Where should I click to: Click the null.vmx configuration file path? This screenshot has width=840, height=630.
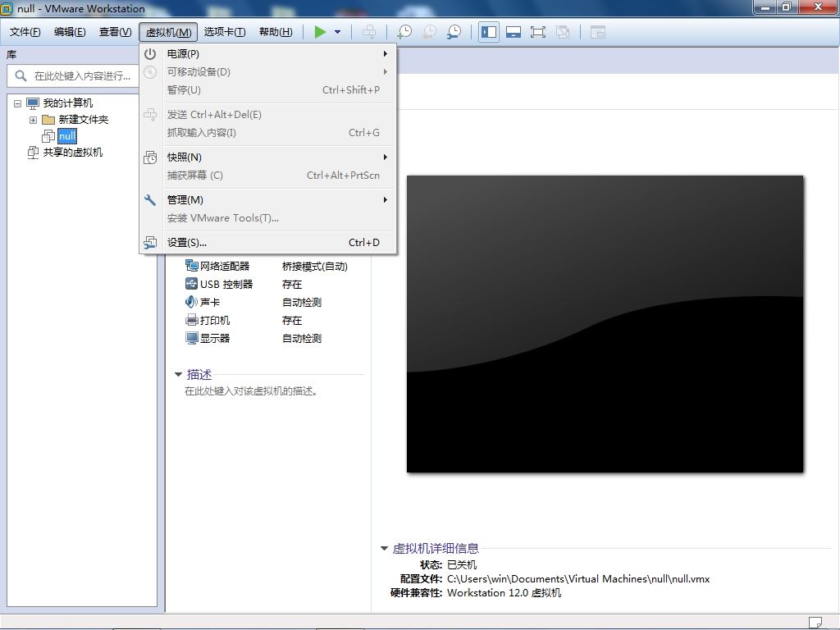click(x=578, y=579)
